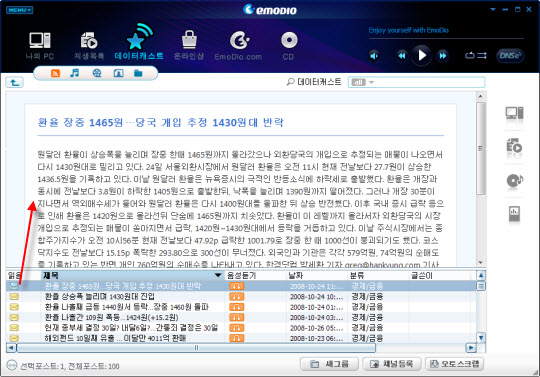The height and width of the screenshot is (377, 540).
Task: Select the My PC (나의 PC) tab
Action: pos(40,46)
